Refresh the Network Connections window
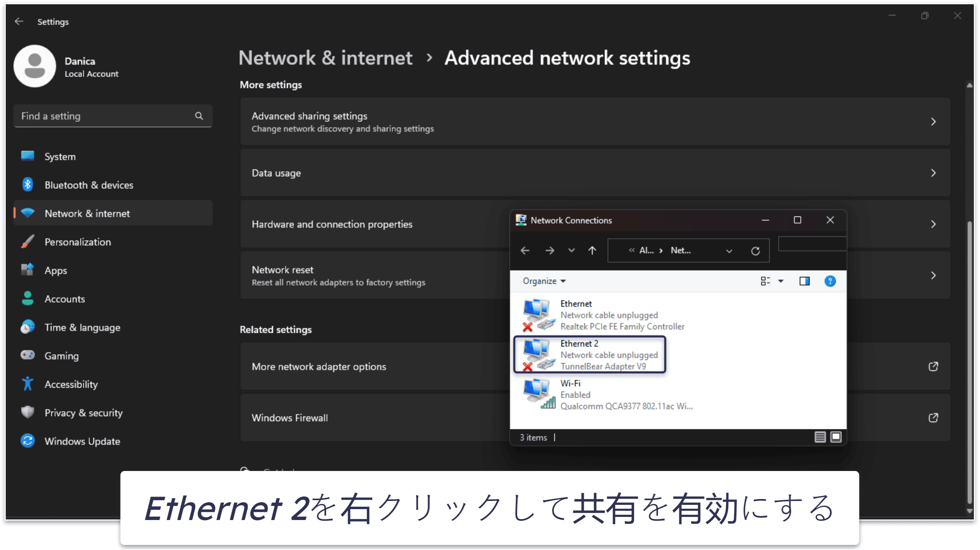Image resolution: width=980 pixels, height=550 pixels. coord(755,251)
